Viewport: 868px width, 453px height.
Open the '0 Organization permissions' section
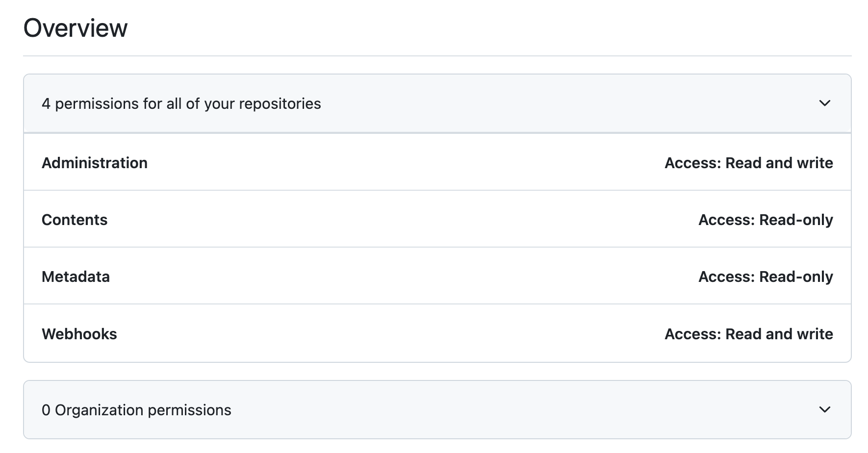[x=437, y=409]
